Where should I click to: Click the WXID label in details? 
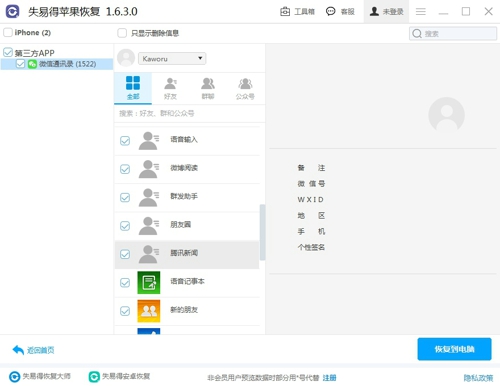tap(310, 199)
